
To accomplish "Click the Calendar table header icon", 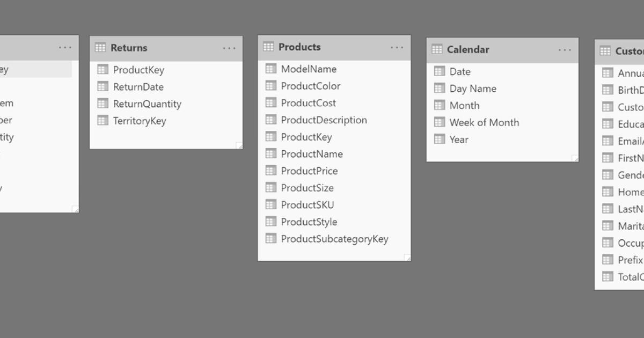I will pyautogui.click(x=437, y=49).
